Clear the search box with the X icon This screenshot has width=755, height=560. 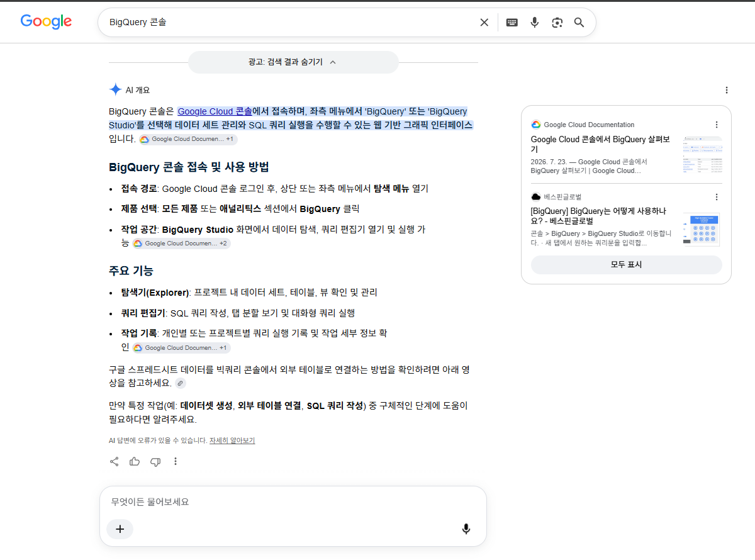coord(484,23)
